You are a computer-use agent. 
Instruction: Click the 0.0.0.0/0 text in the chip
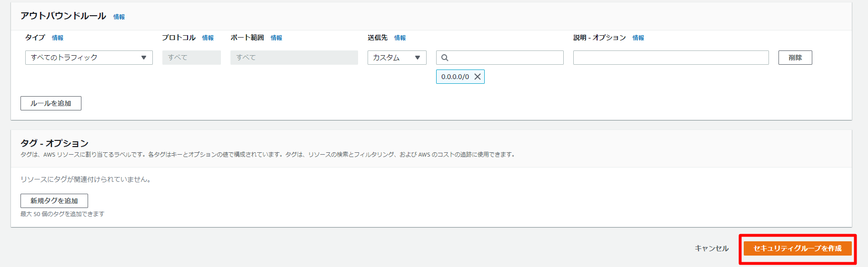click(455, 77)
